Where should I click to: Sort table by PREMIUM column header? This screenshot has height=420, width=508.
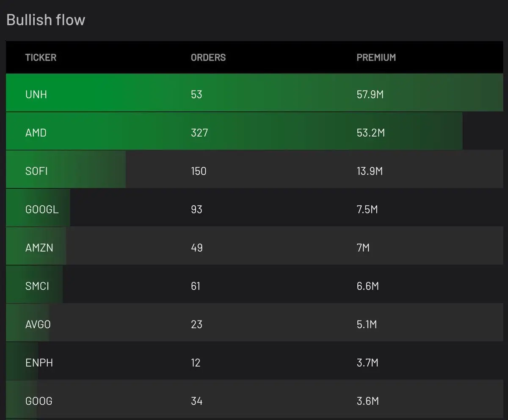pyautogui.click(x=376, y=58)
